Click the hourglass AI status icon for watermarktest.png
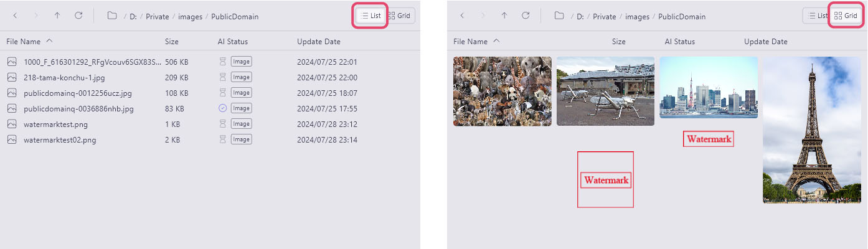The width and height of the screenshot is (868, 249). [223, 124]
